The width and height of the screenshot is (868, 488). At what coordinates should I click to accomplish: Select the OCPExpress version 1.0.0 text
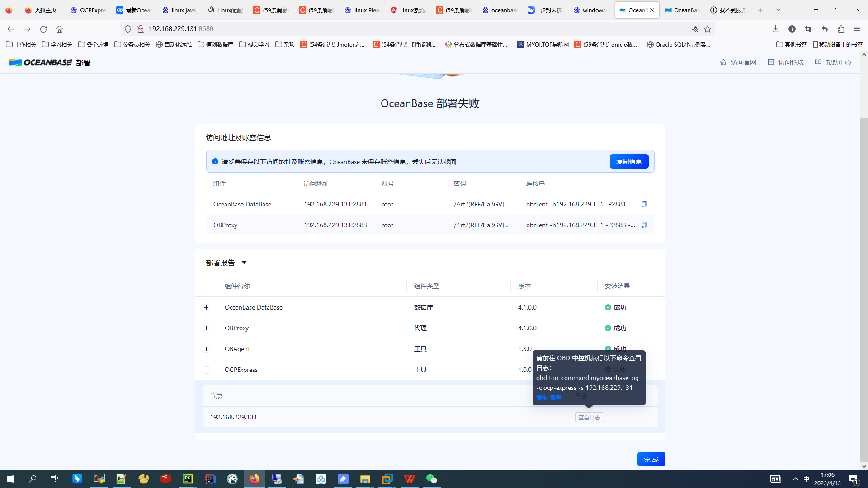pyautogui.click(x=525, y=370)
